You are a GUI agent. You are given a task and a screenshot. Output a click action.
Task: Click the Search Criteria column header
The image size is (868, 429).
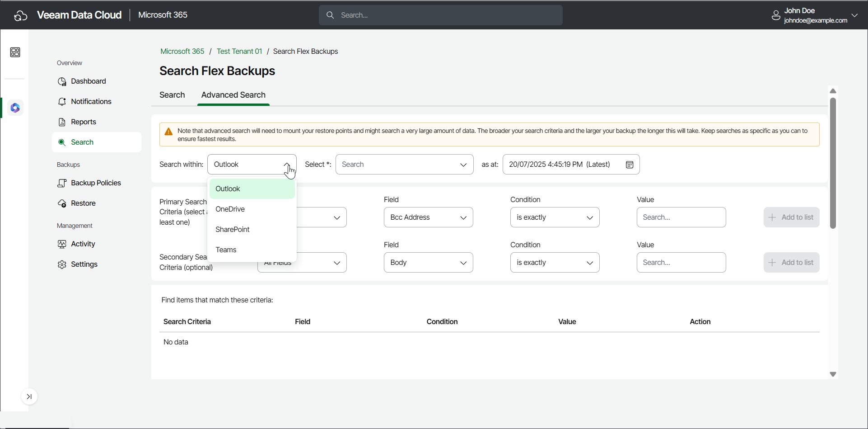point(187,322)
